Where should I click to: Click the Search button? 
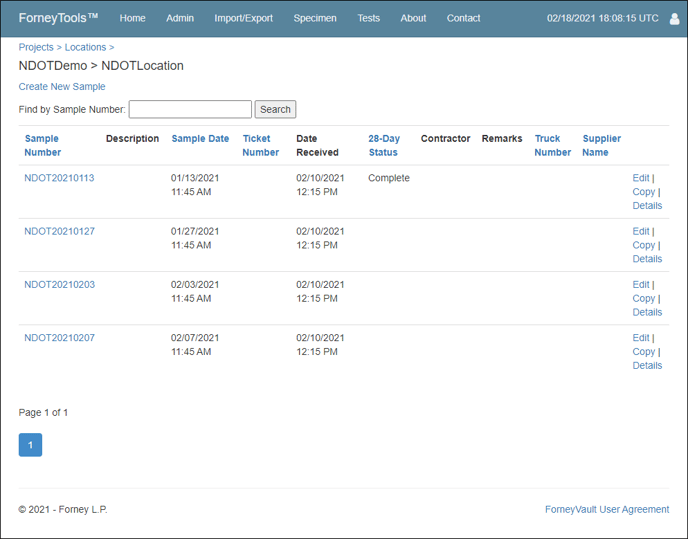coord(275,109)
